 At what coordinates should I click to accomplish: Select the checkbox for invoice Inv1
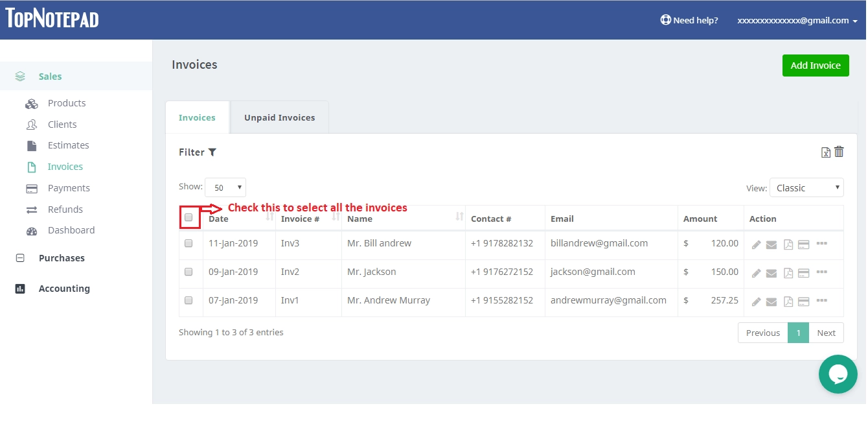pyautogui.click(x=188, y=301)
